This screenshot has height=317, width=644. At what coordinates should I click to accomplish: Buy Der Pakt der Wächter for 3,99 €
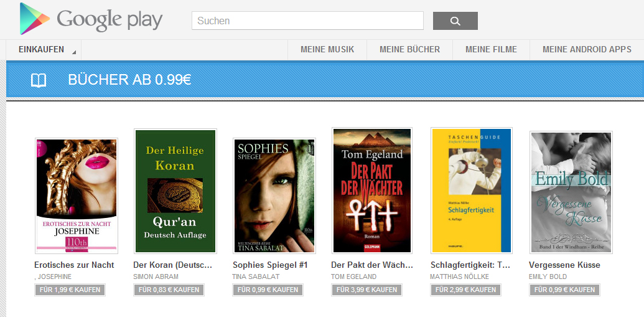[366, 290]
